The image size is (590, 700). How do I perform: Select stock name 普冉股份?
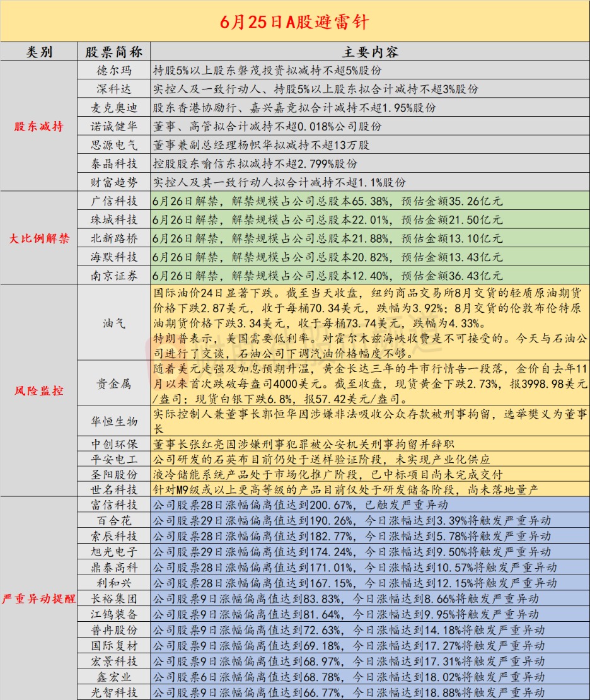pyautogui.click(x=114, y=630)
